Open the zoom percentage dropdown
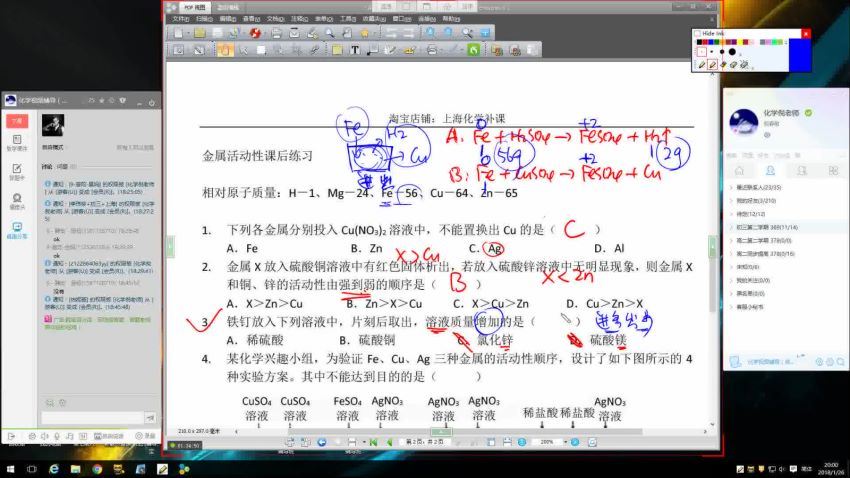 tap(565, 441)
